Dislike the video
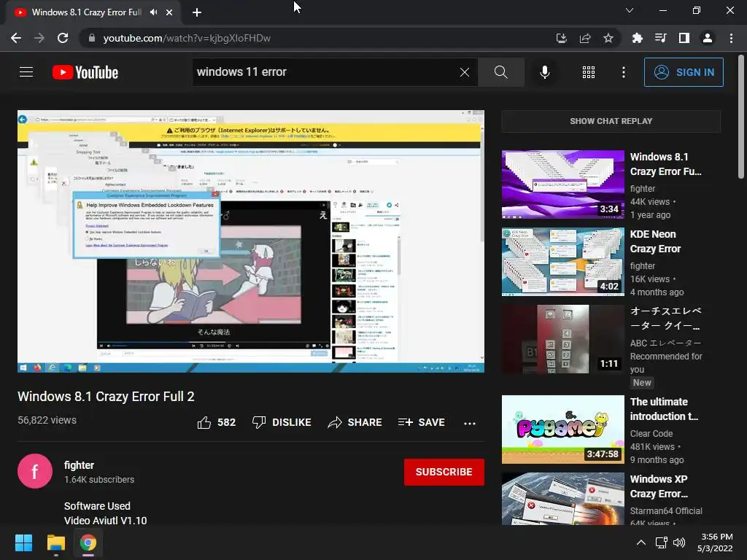 tap(282, 422)
